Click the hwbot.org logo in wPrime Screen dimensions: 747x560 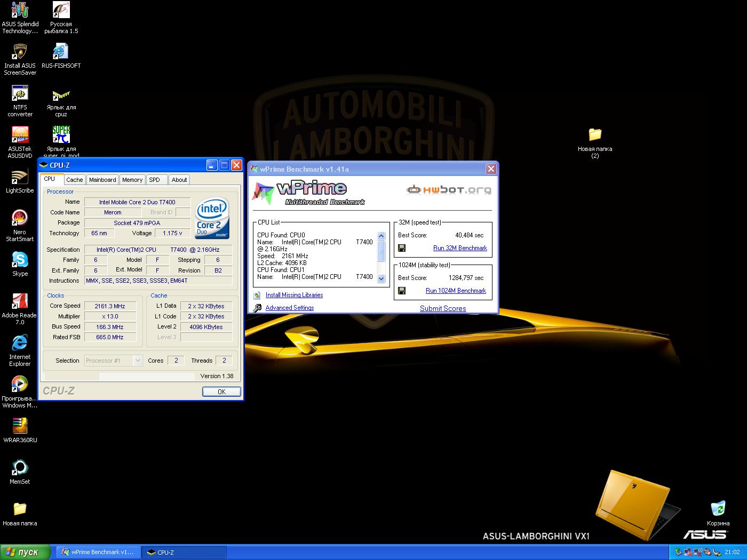click(449, 189)
